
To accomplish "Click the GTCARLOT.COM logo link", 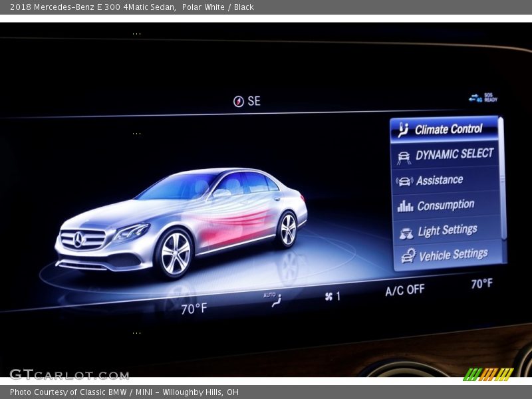I will pos(69,374).
